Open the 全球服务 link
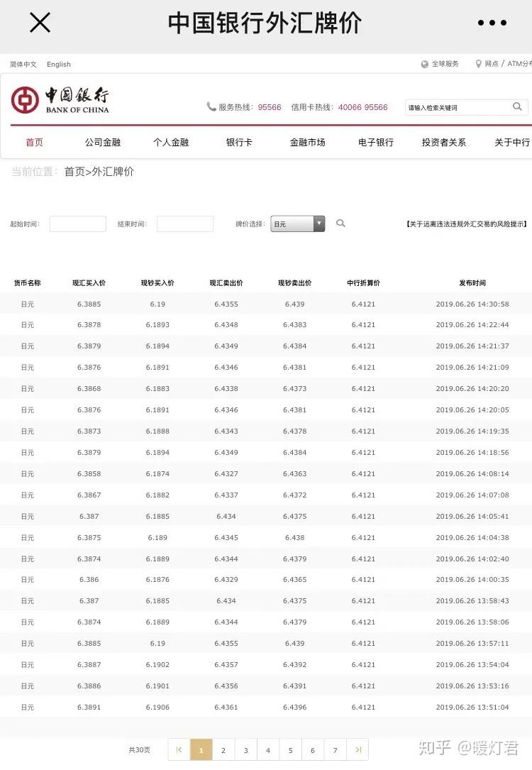Image resolution: width=532 pixels, height=770 pixels. point(445,64)
